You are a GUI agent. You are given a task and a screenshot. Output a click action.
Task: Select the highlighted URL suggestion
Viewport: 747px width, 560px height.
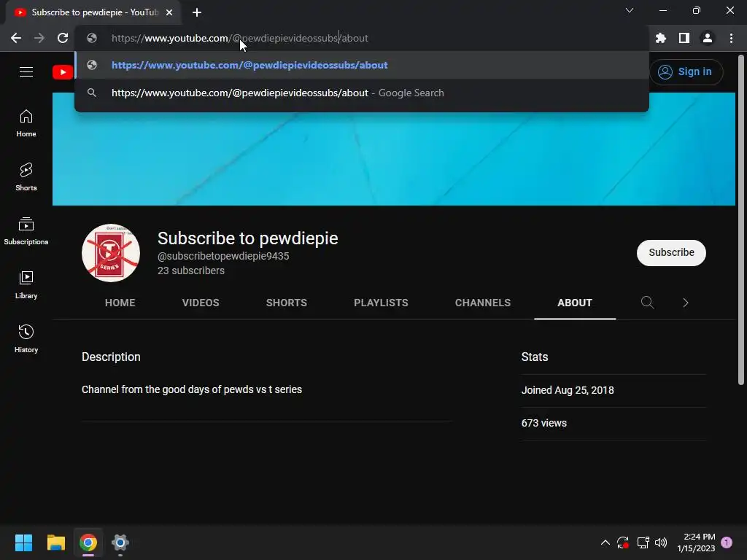click(362, 65)
